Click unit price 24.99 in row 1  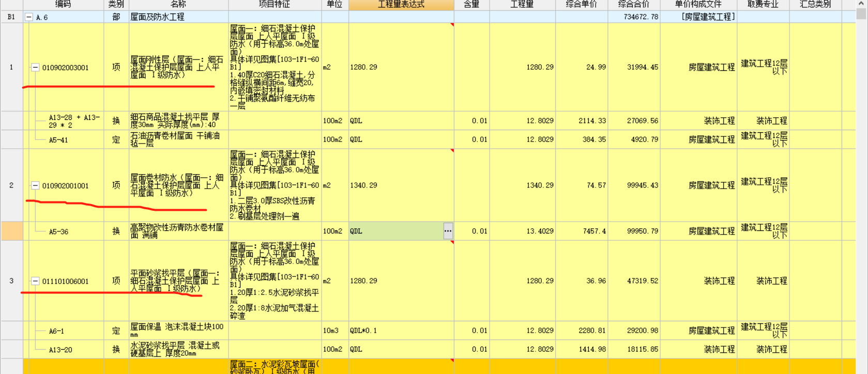point(581,67)
